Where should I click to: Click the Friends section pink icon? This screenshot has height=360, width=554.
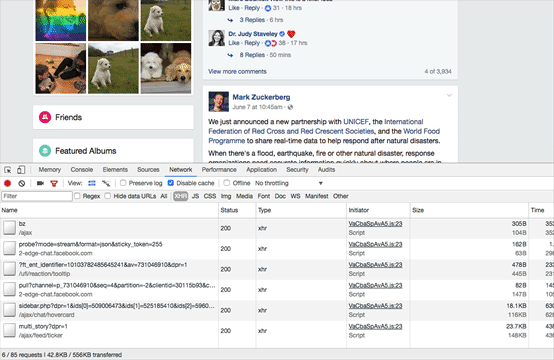click(x=45, y=117)
